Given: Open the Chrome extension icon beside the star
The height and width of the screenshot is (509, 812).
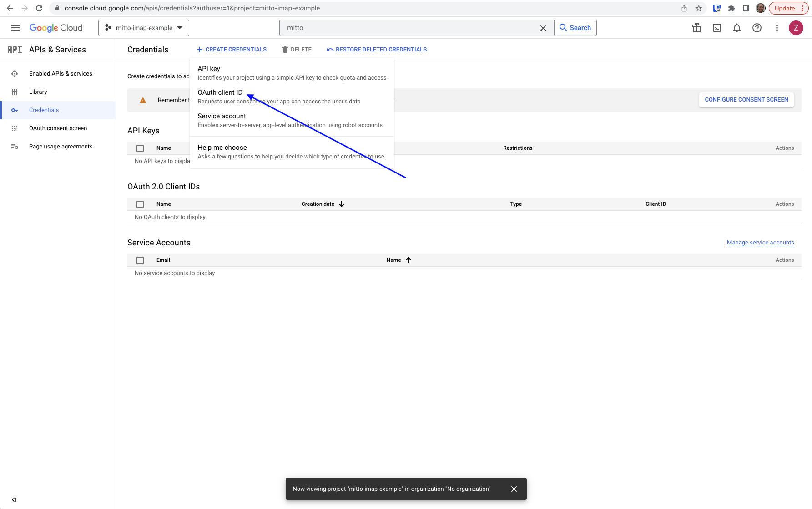Looking at the screenshot, I should 717,8.
